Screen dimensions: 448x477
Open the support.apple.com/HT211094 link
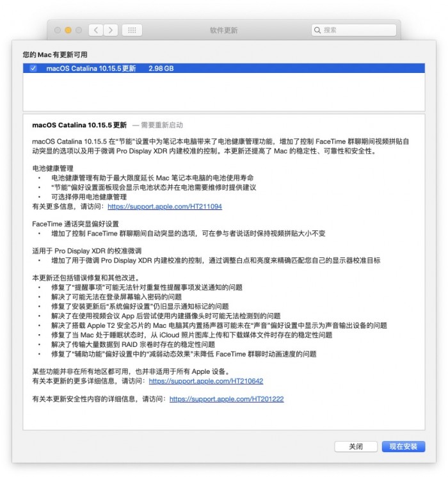(164, 207)
